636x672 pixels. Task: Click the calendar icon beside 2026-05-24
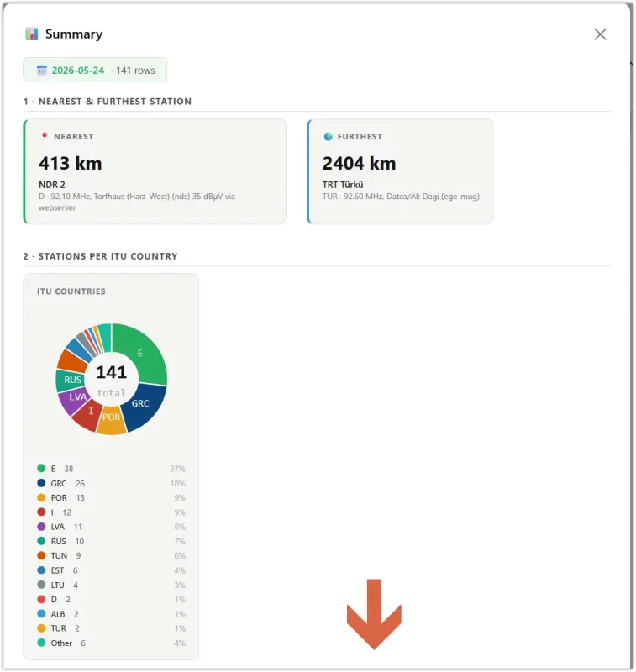point(41,71)
